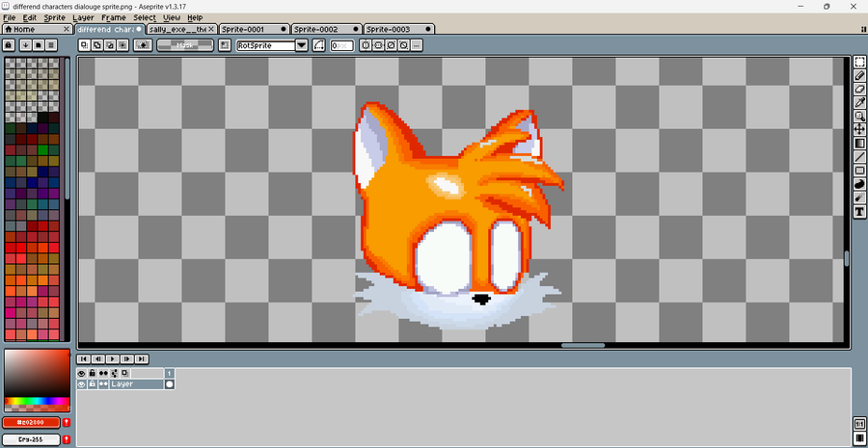
Task: Toggle lock for all layers in header
Action: (x=92, y=374)
